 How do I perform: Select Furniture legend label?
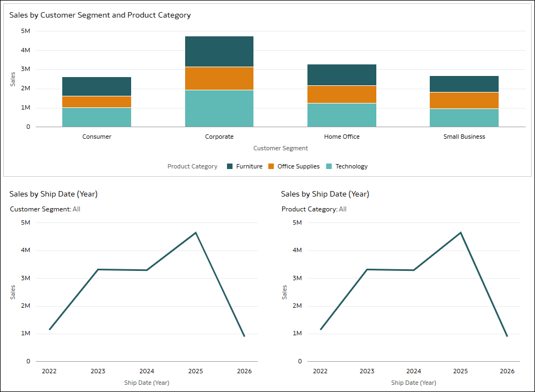tap(250, 166)
